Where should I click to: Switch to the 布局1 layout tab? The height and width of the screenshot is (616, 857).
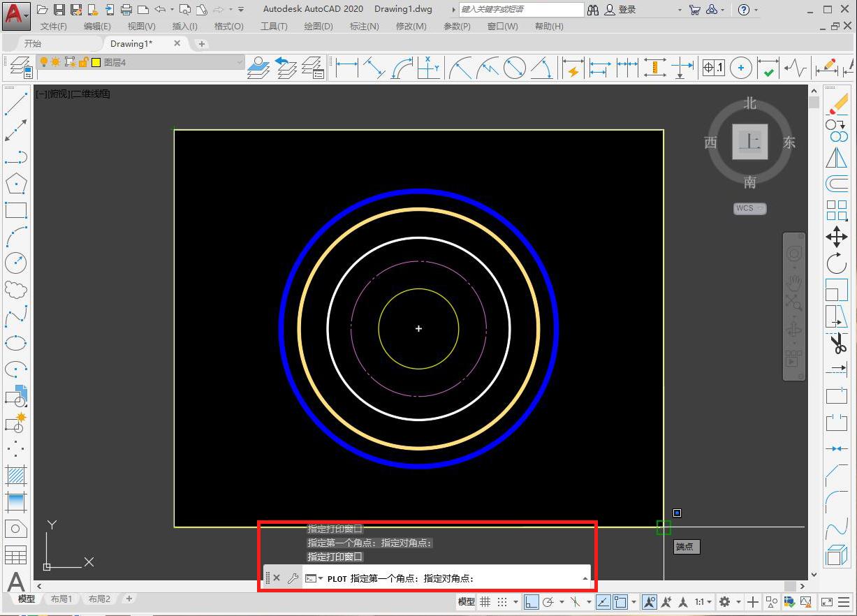coord(61,599)
